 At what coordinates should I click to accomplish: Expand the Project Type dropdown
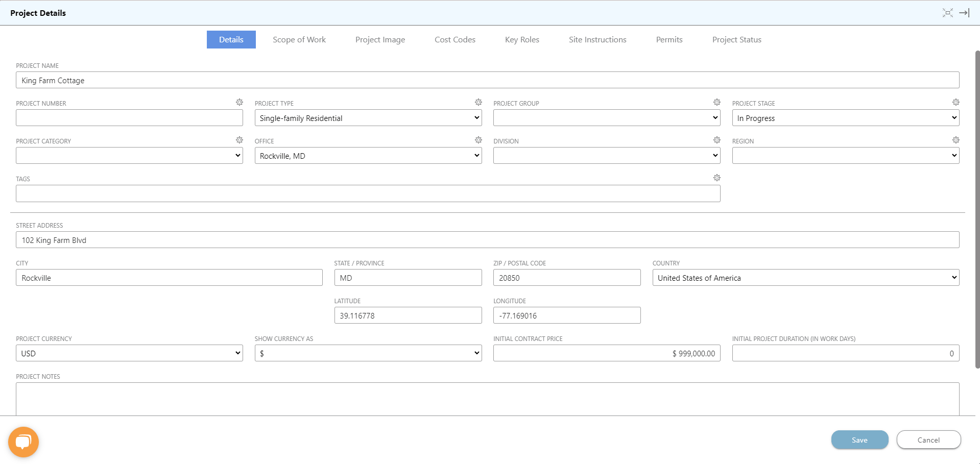tap(368, 118)
